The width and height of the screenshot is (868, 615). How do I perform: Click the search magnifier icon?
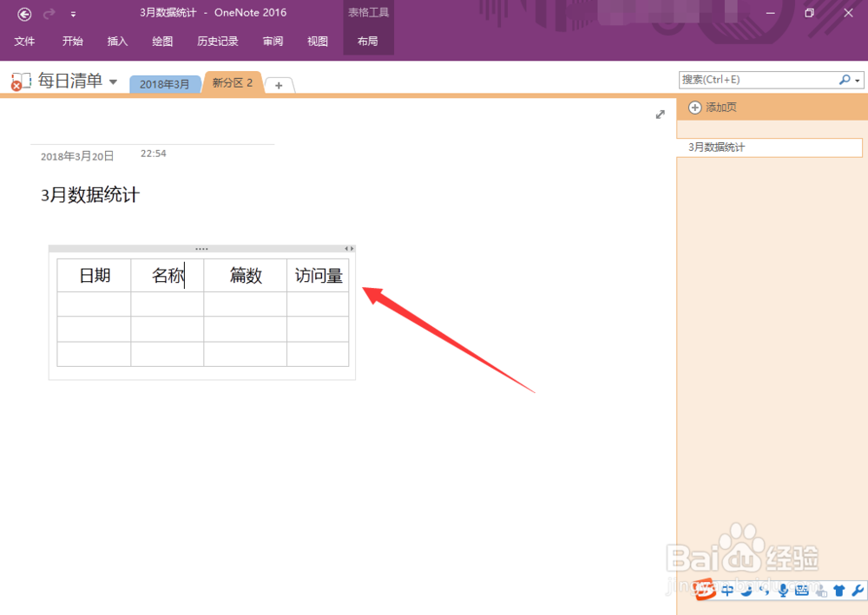coord(844,79)
